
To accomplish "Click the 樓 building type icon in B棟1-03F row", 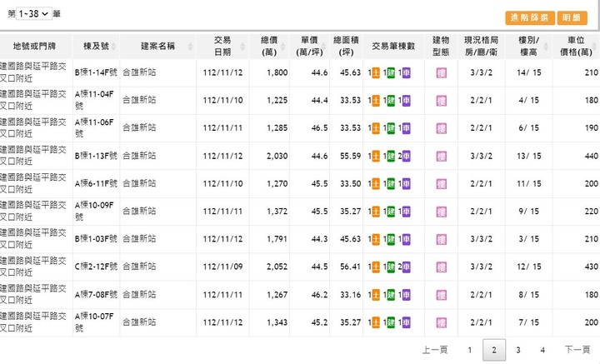I will tap(441, 239).
